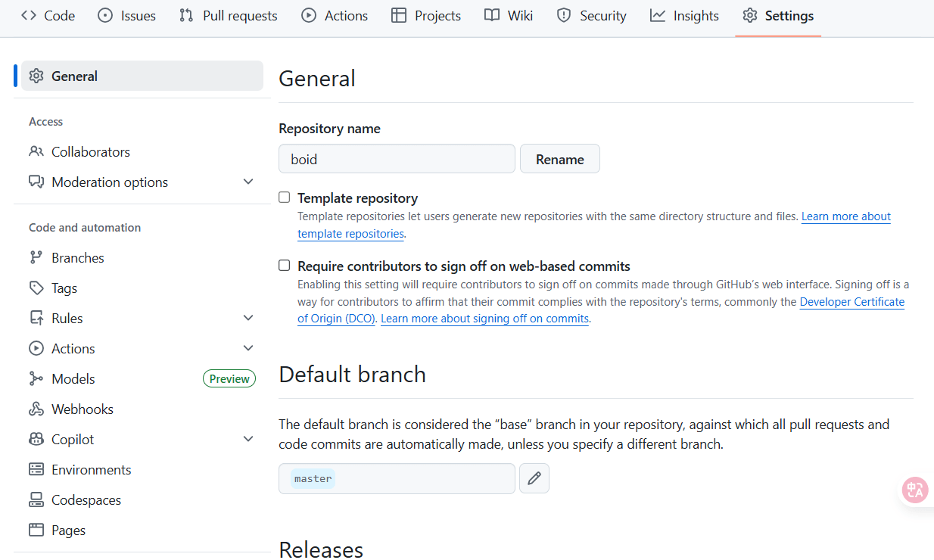Click the Preview badge next to Models

click(229, 378)
